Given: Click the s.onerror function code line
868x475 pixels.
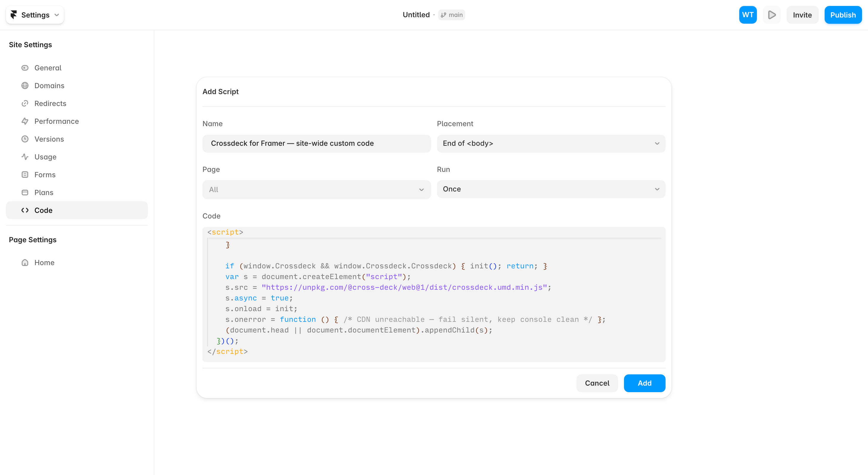Looking at the screenshot, I should point(415,319).
